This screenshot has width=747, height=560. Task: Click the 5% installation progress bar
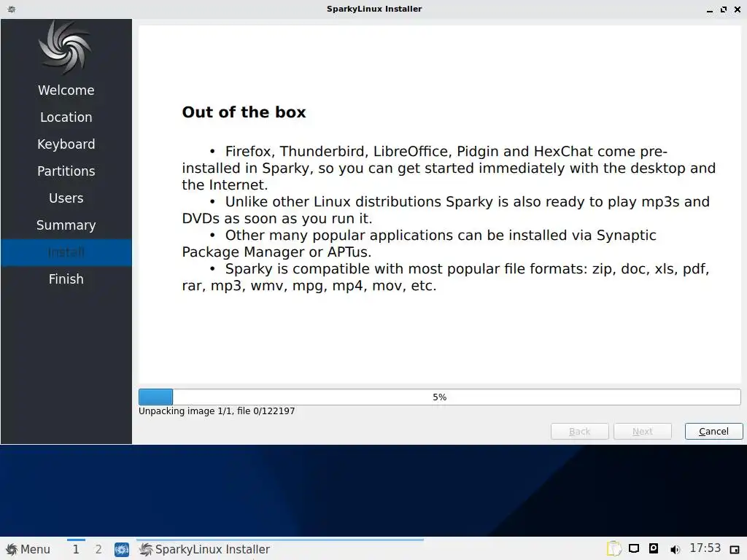coord(440,397)
